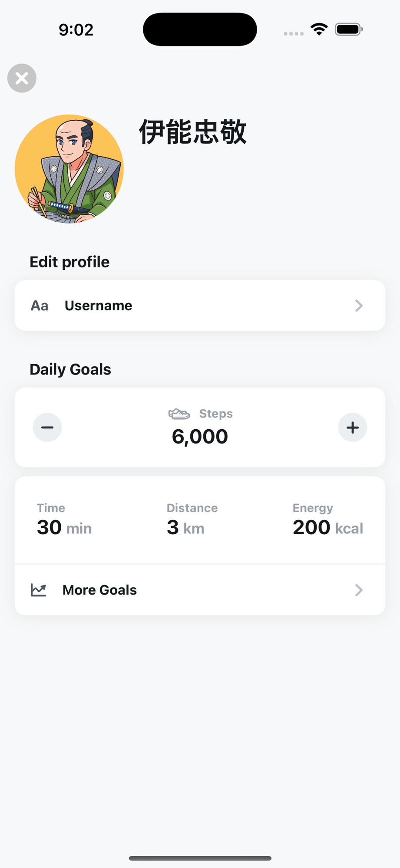Open the Username row
Screen dimensions: 400x868
200,306
